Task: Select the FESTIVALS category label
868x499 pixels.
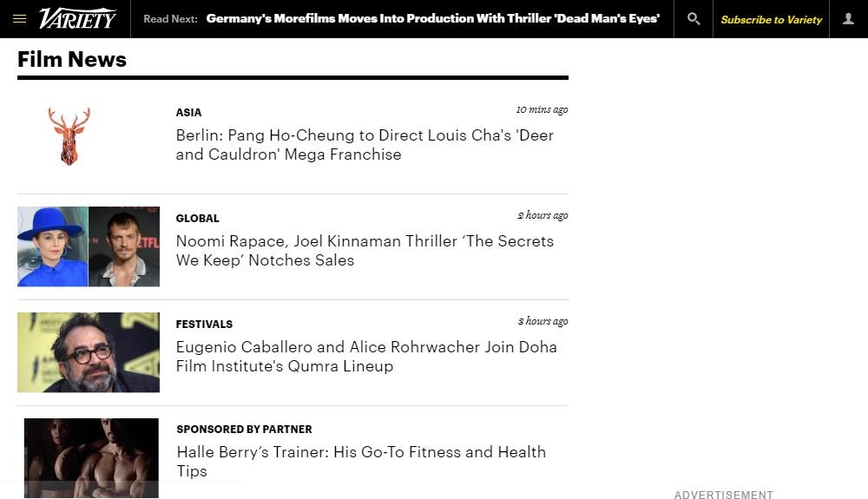Action: tap(204, 324)
